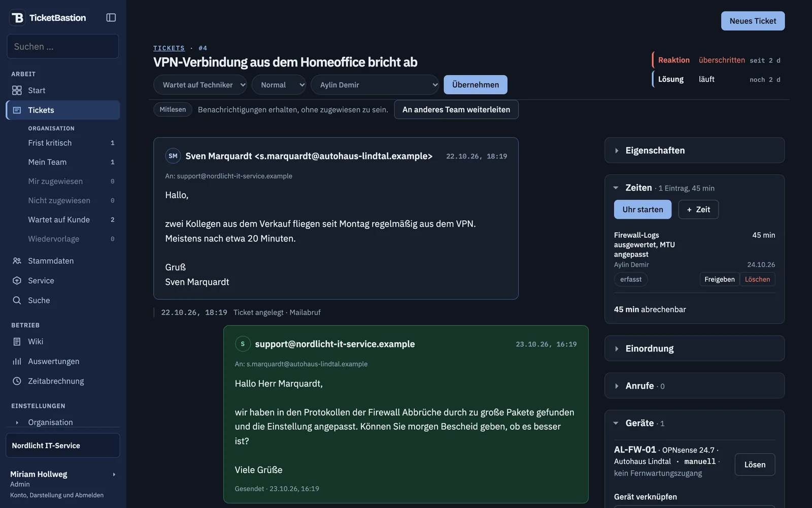Click the Wiki document icon
Image resolution: width=812 pixels, height=508 pixels.
[x=17, y=342]
